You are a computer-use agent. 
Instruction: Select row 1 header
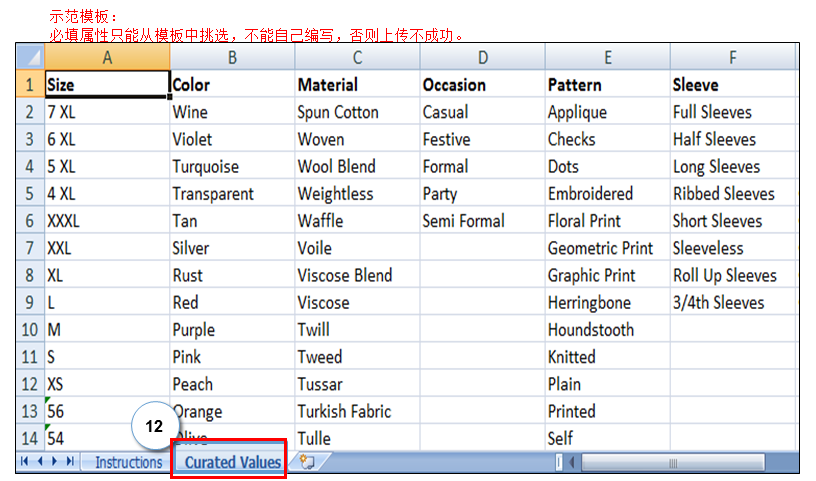point(31,84)
